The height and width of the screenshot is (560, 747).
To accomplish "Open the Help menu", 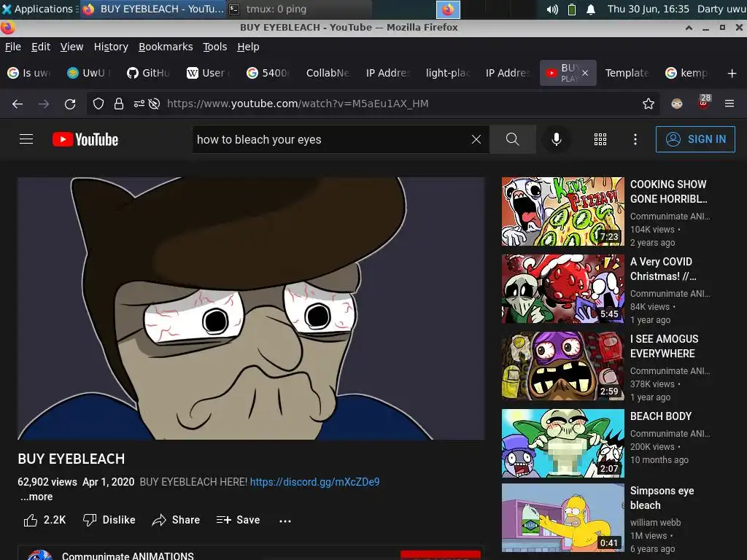I will tap(248, 47).
